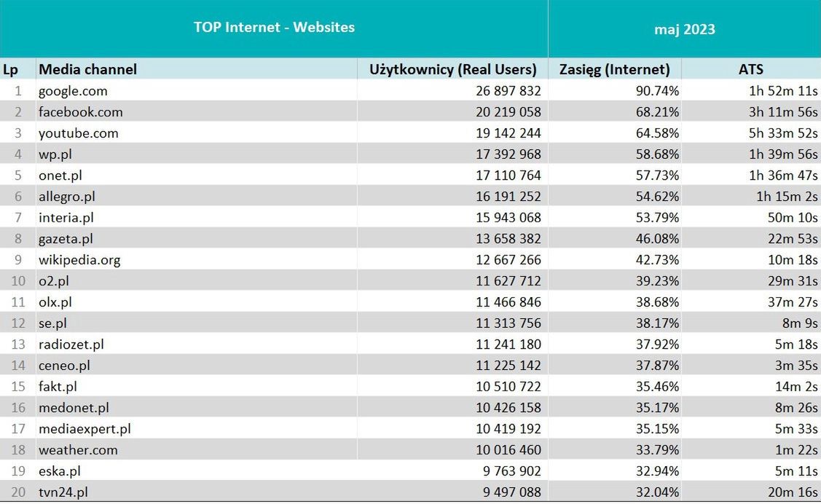Image resolution: width=821 pixels, height=504 pixels.
Task: Click the youtube.com channel name
Action: [x=78, y=133]
